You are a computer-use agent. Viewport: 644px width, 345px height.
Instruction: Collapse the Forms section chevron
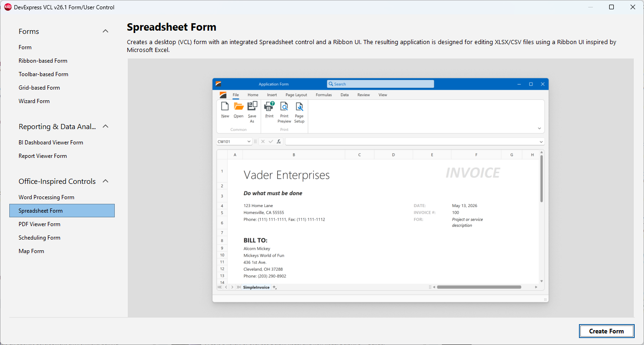tap(105, 31)
